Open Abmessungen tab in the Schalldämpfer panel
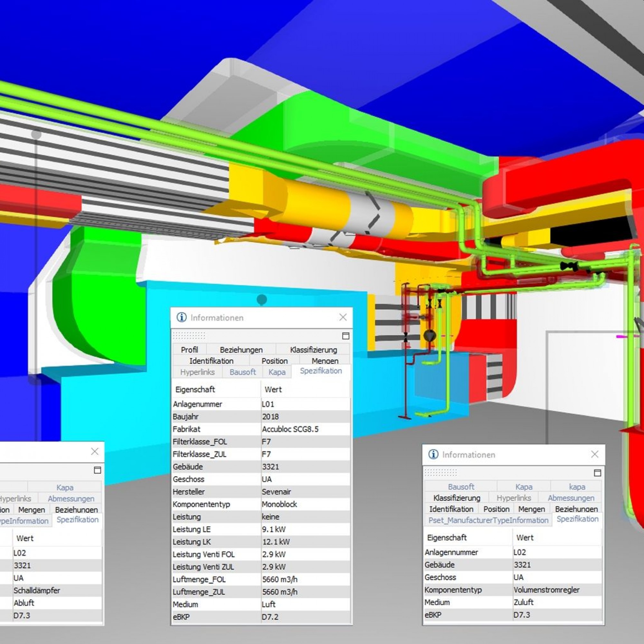 pyautogui.click(x=71, y=499)
